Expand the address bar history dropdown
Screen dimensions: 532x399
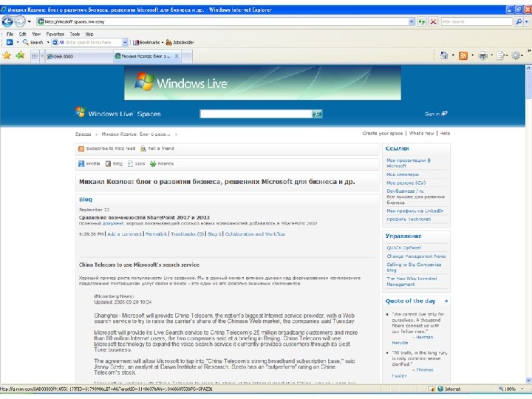(x=412, y=21)
